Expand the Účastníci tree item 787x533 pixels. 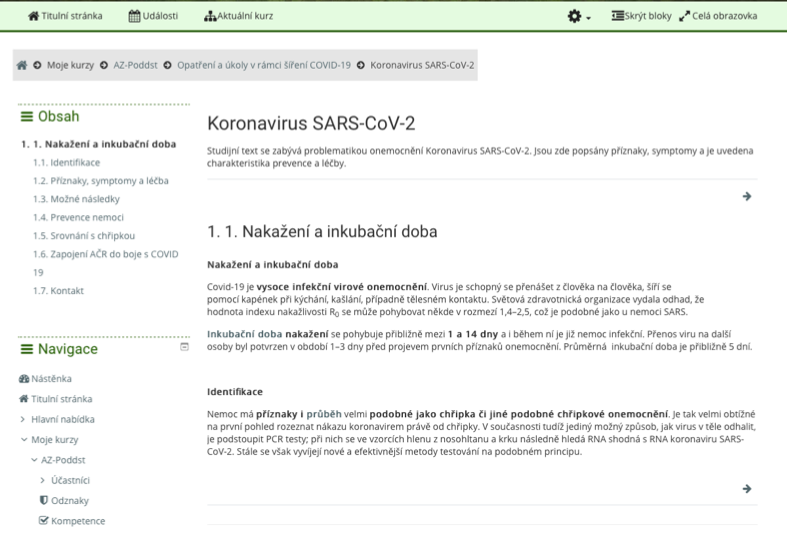(x=43, y=480)
